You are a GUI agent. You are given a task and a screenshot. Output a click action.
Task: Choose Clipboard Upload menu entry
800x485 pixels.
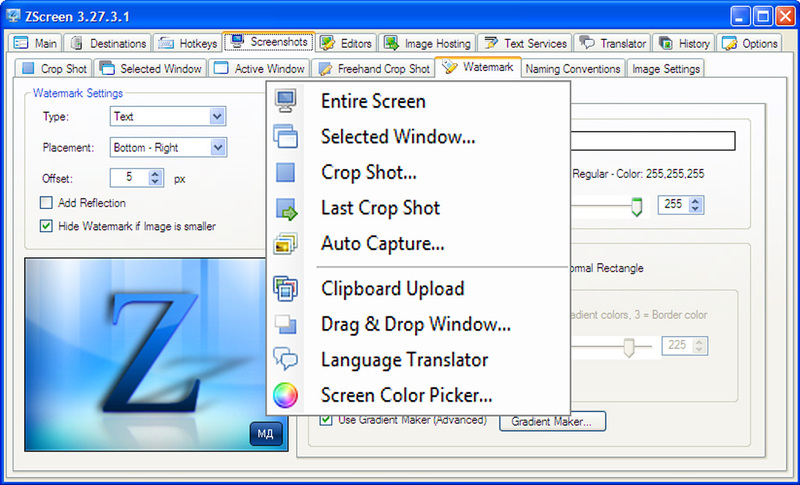418,289
